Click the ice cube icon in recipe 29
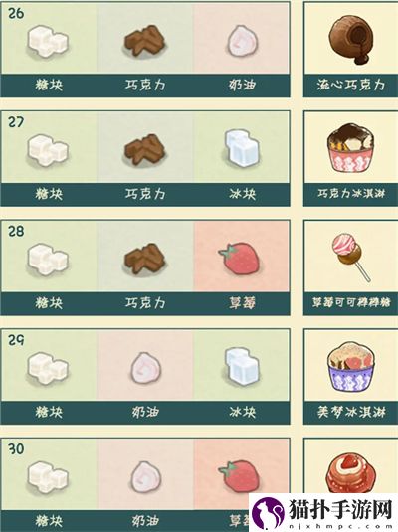The width and height of the screenshot is (398, 532). coord(242,367)
